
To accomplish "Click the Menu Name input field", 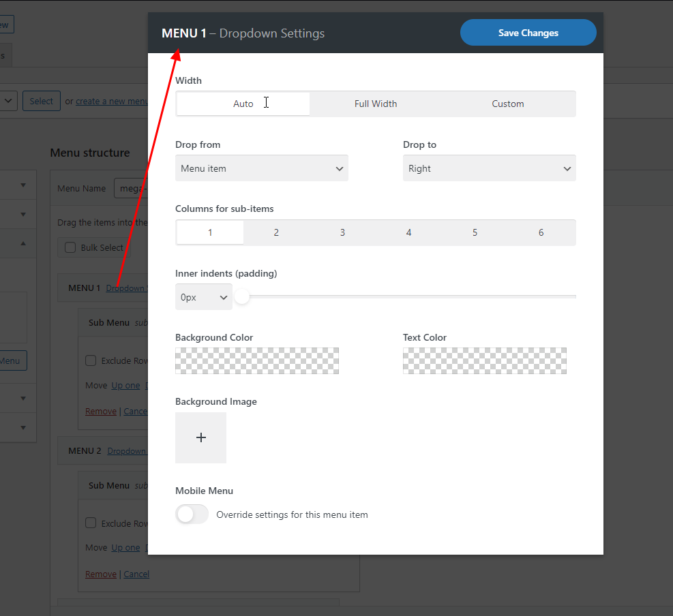I will [131, 188].
